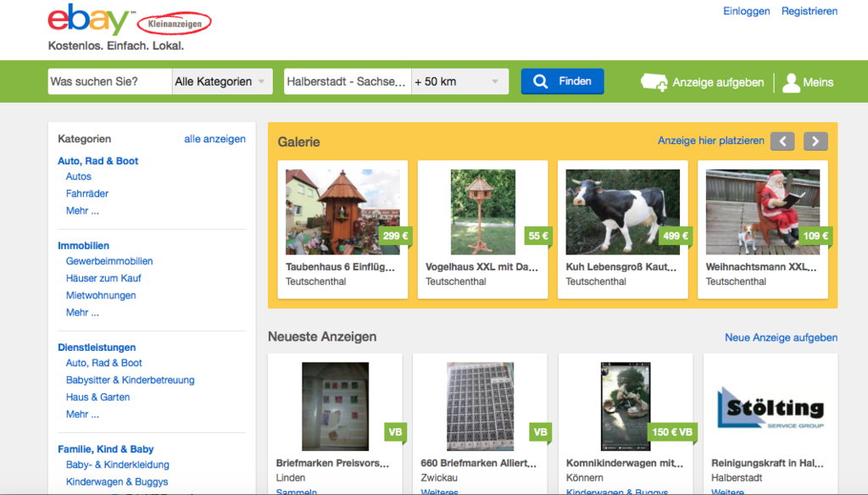Viewport: 868px width, 495px height.
Task: Click the 299 € price tag
Action: coord(395,236)
